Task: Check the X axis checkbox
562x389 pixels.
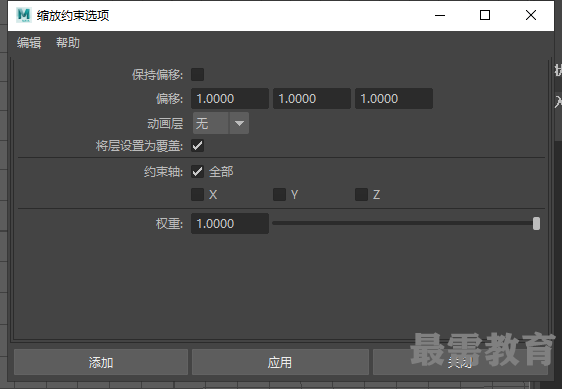Action: pos(197,195)
